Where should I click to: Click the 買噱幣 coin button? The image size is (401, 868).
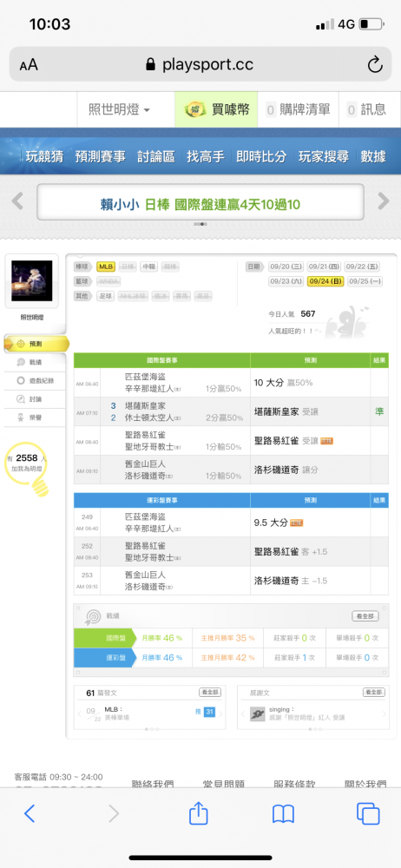[217, 109]
